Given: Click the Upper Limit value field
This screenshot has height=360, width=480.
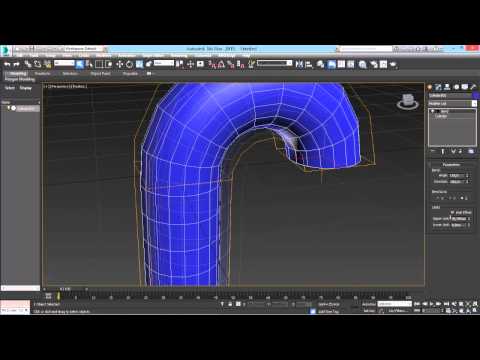Looking at the screenshot, I should tap(459, 219).
